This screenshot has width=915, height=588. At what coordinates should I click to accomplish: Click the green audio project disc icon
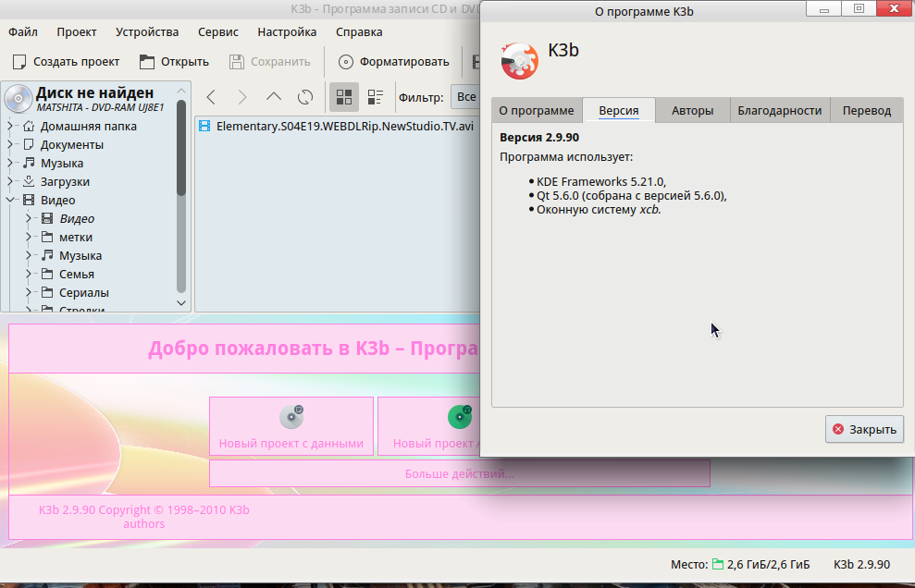[x=460, y=416]
